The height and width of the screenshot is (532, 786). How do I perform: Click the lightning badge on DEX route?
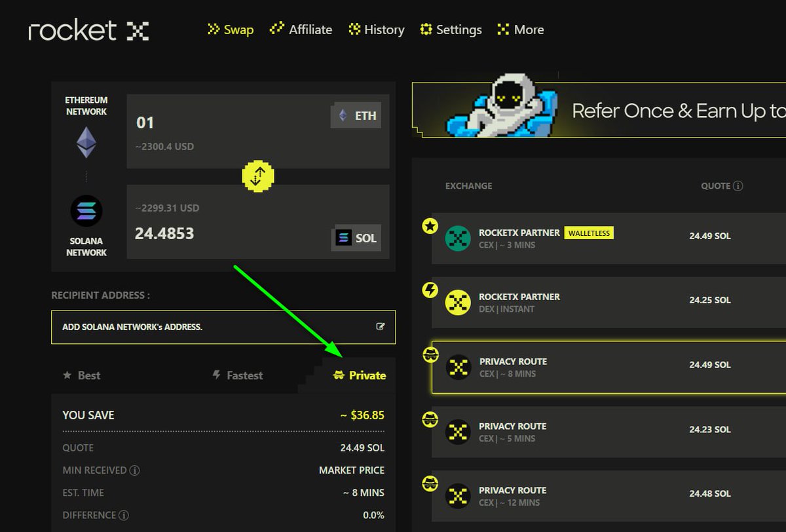point(430,290)
